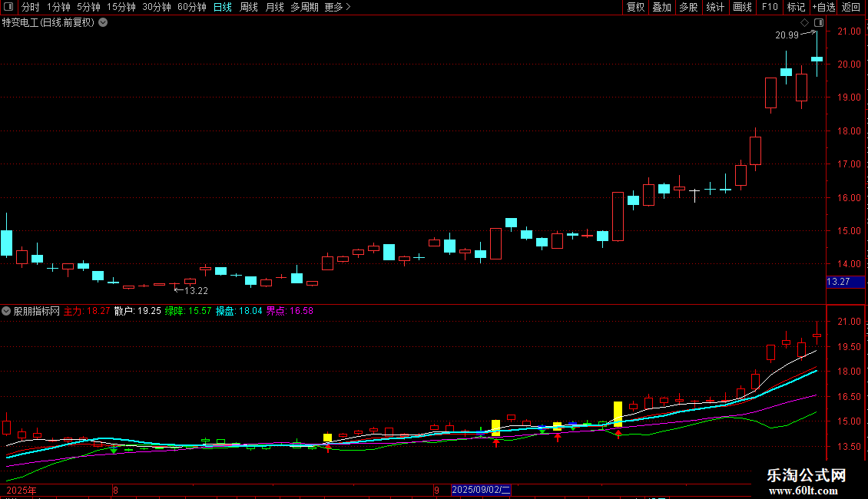Click the diamond marker icon above price axis

(x=805, y=23)
